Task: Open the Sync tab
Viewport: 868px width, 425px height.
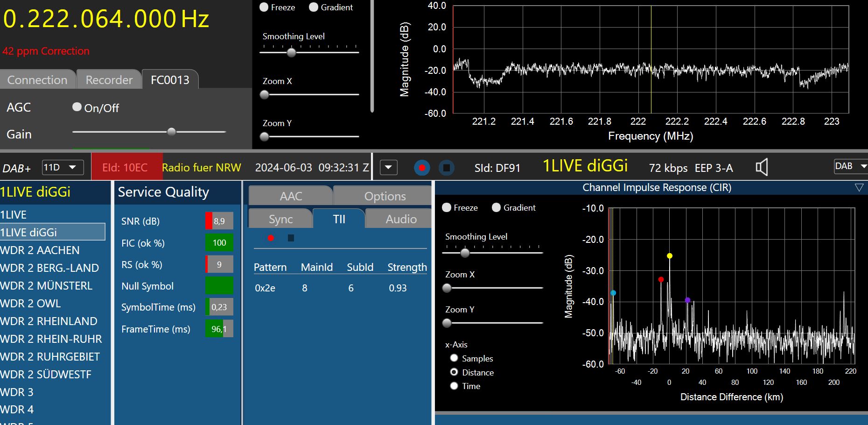Action: click(280, 219)
